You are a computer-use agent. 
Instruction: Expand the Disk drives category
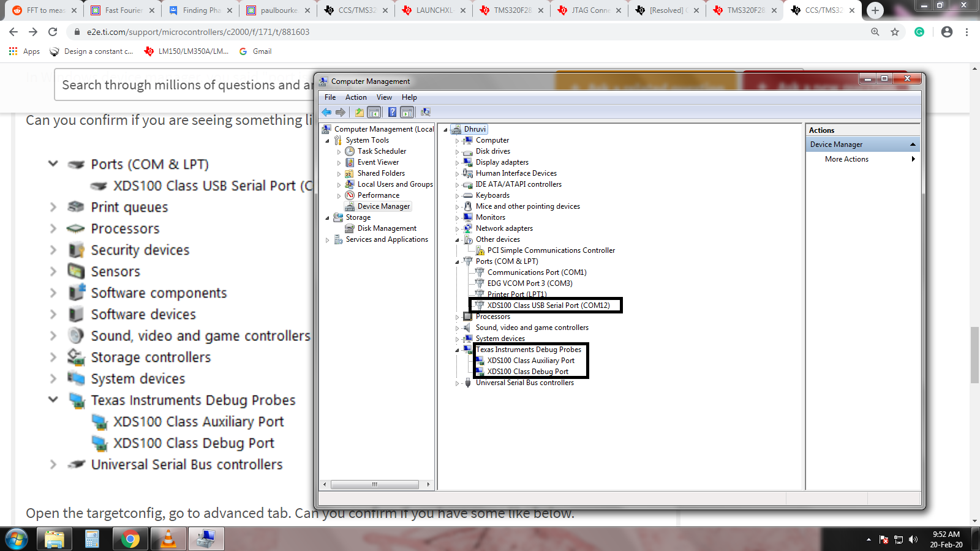(x=457, y=152)
